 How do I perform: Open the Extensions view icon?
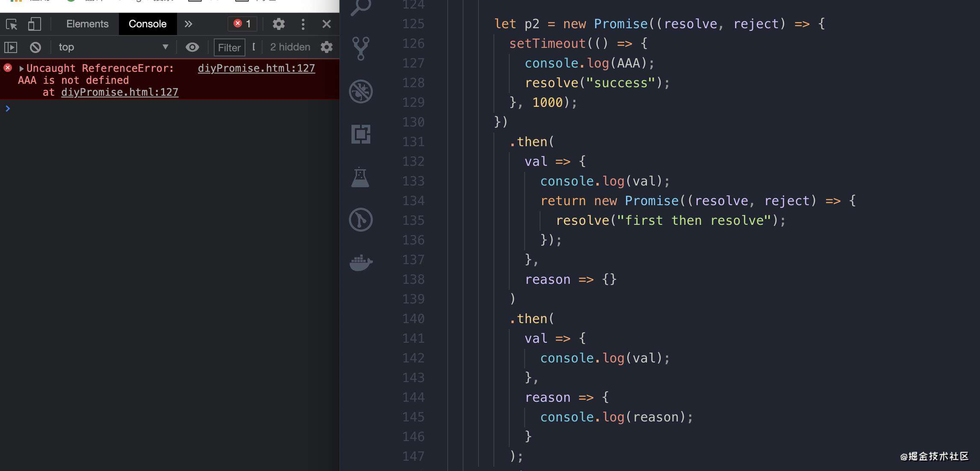[x=361, y=134]
